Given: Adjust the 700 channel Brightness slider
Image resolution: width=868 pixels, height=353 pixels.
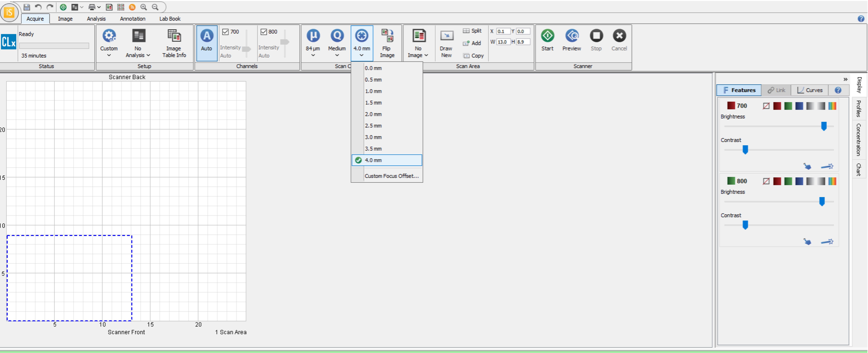Looking at the screenshot, I should point(824,126).
